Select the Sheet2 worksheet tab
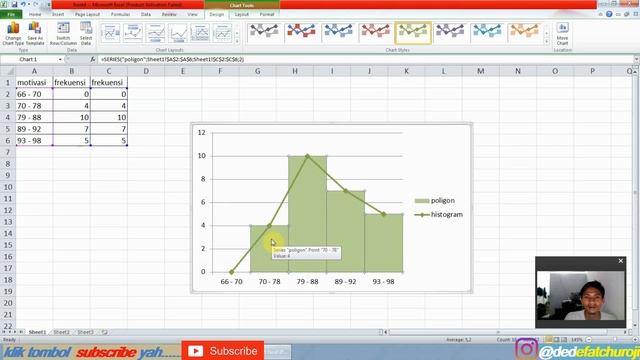The width and height of the screenshot is (640, 360). pos(61,332)
